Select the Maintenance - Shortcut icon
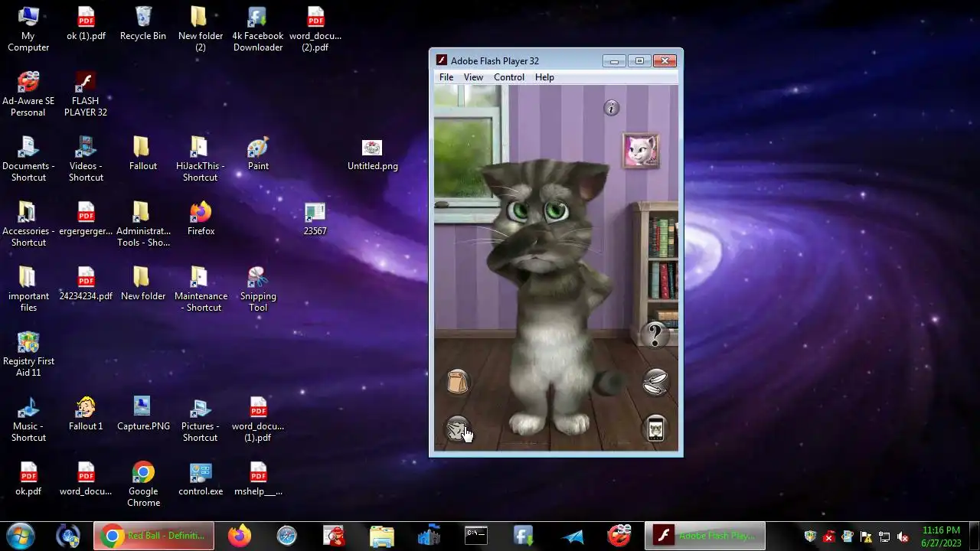This screenshot has height=551, width=980. [x=201, y=289]
